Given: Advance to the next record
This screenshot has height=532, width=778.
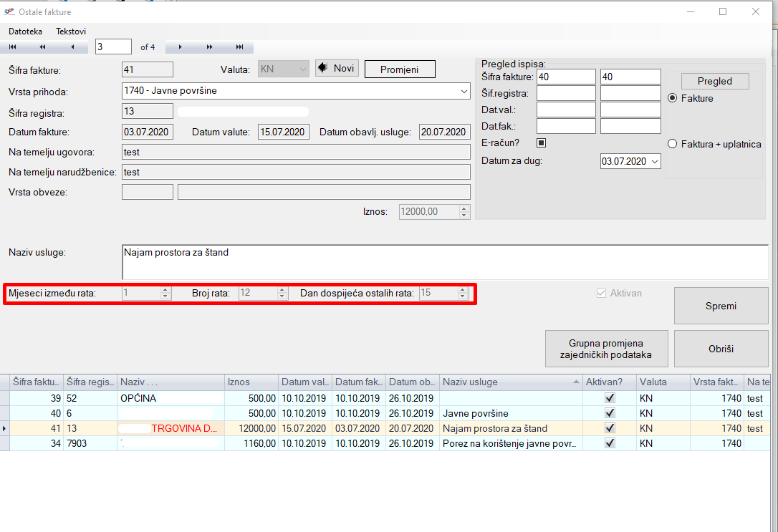Looking at the screenshot, I should pos(180,47).
